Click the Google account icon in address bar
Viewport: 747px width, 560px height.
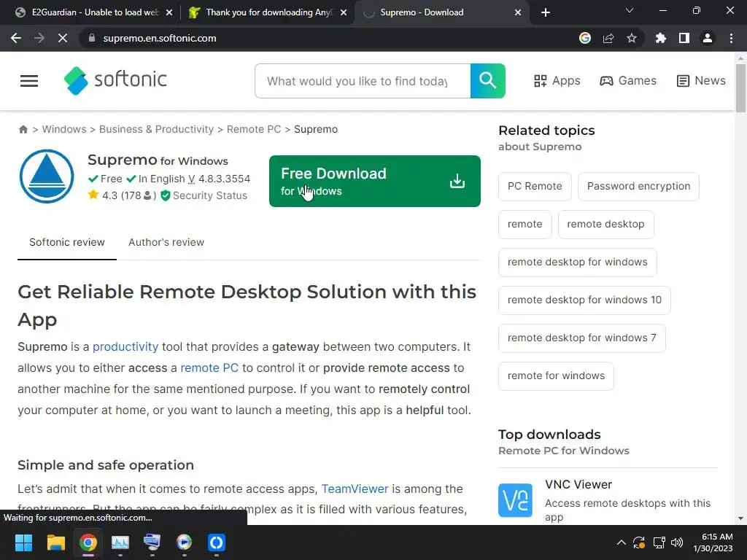click(584, 38)
